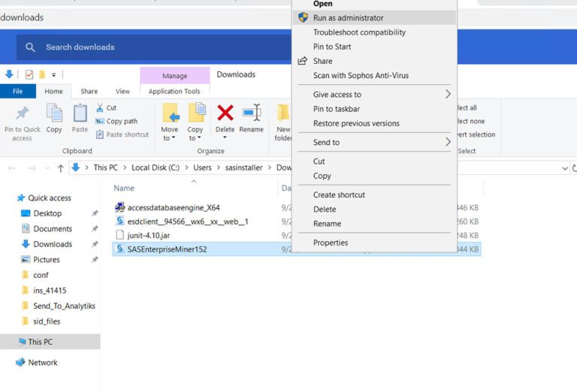Viewport: 577px width, 392px height.
Task: Open Desktop in Quick access
Action: [x=47, y=213]
